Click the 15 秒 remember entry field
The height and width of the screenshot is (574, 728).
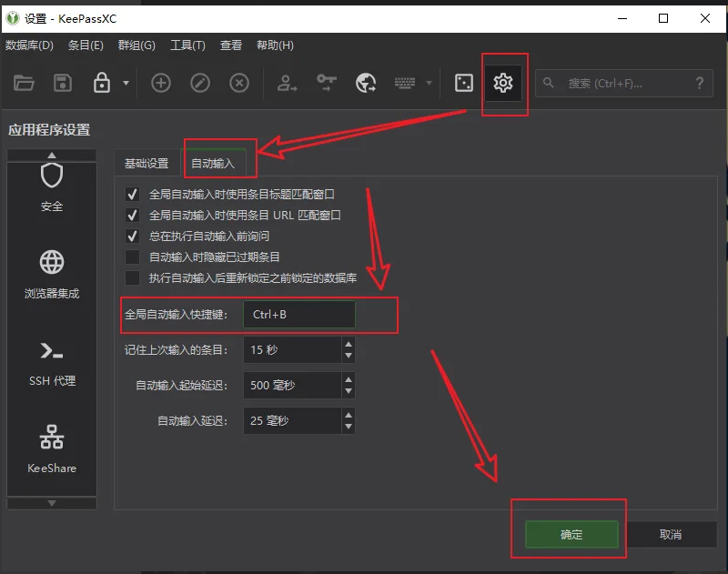pyautogui.click(x=292, y=350)
